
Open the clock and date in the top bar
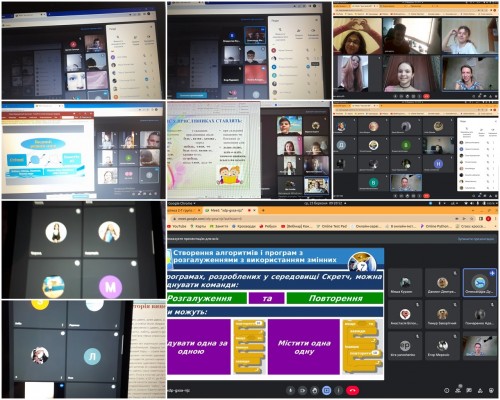point(324,203)
